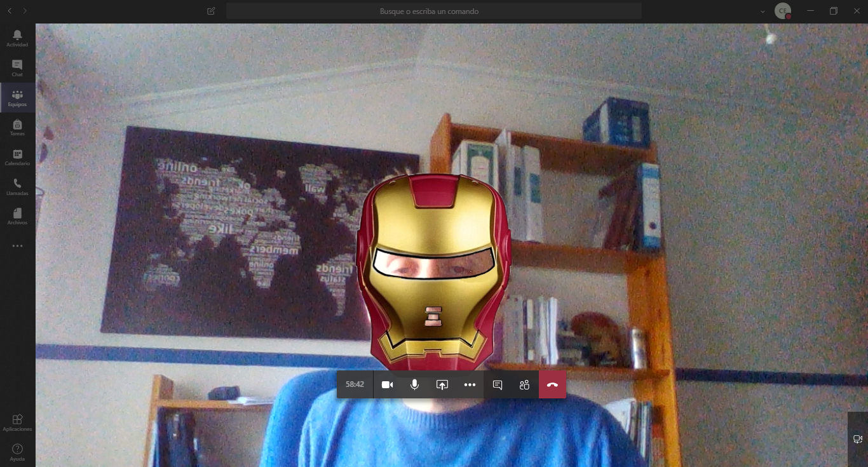
Task: Open Tareas in the sidebar
Action: pos(17,128)
